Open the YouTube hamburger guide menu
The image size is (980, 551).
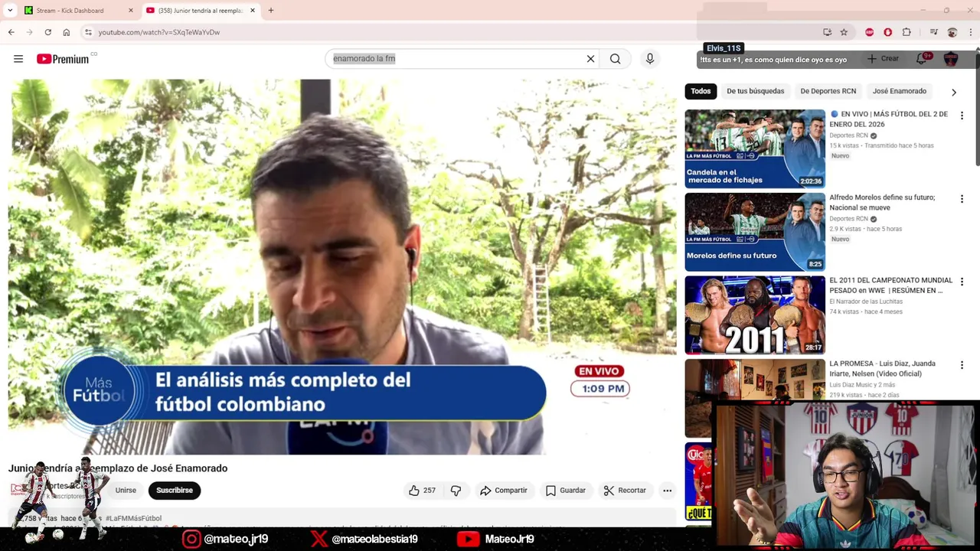(18, 59)
